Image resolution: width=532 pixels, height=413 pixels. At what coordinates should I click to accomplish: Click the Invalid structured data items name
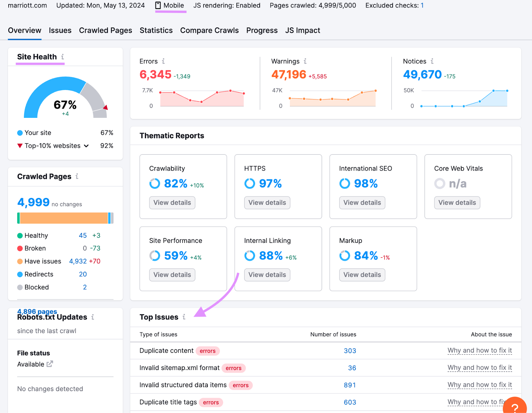183,385
